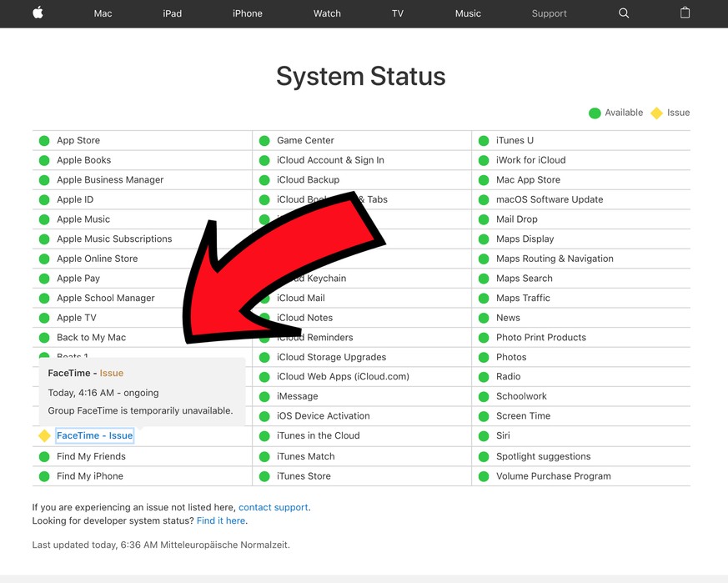Click green dot beside Volume Purchase Program
Screen dimensions: 728x583
coord(484,476)
